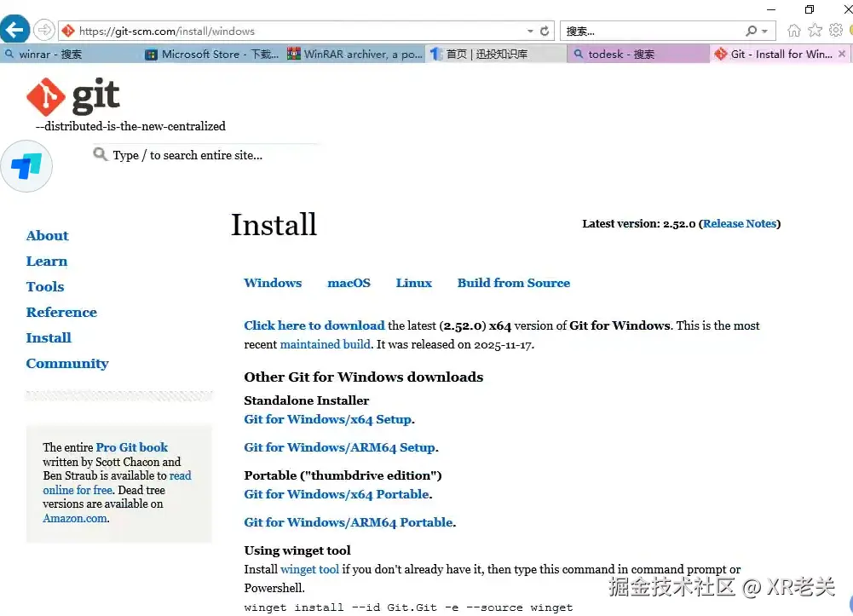Go back with the browser back arrow
Screen dimensions: 853x616
coord(14,29)
